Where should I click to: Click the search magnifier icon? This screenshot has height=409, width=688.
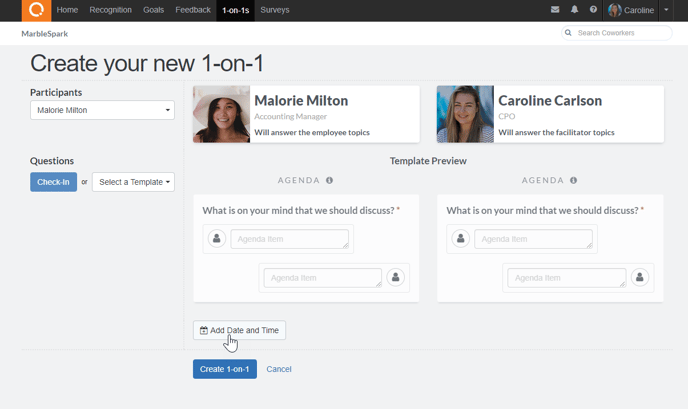(568, 33)
